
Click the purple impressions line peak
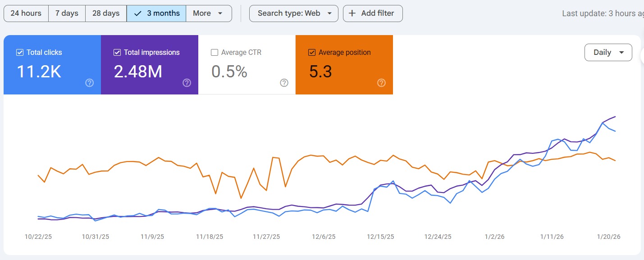615,117
